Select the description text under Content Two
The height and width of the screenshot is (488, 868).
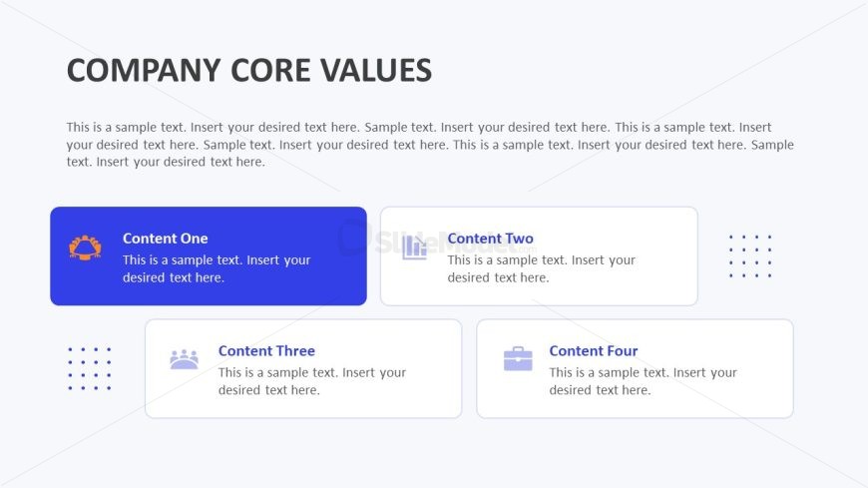tap(542, 268)
